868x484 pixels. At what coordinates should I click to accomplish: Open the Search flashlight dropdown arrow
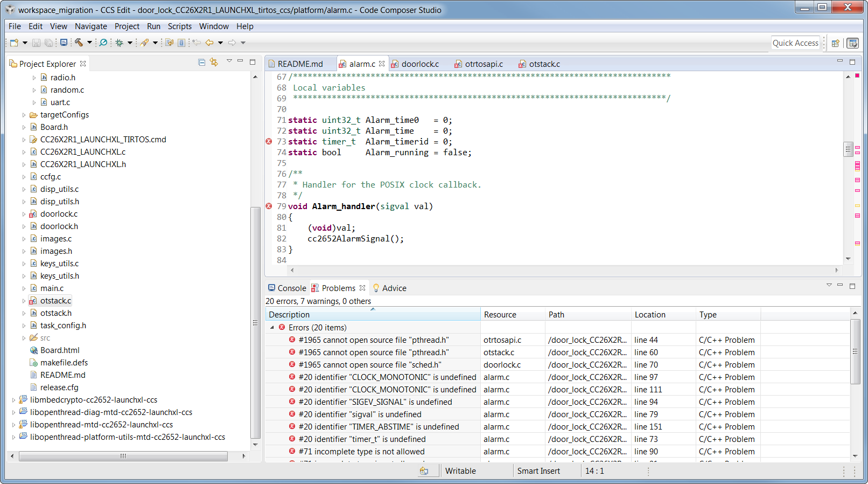[155, 43]
